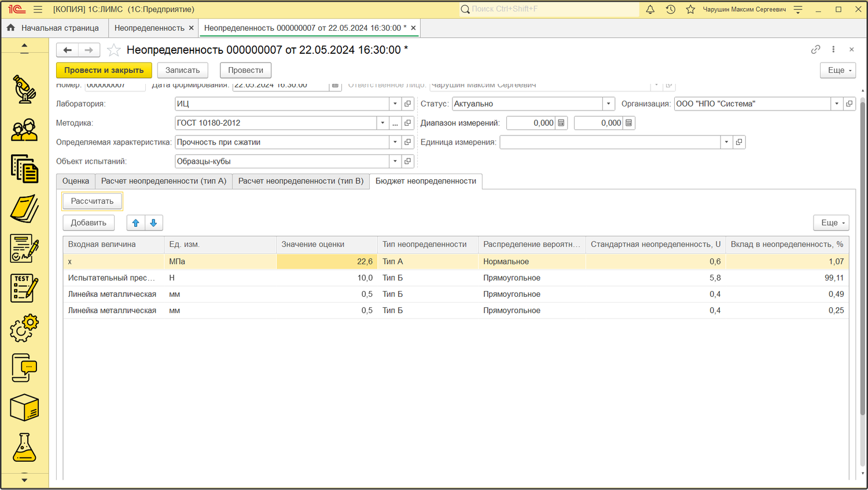Open the Единица измерения dropdown
868x490 pixels.
coord(726,142)
